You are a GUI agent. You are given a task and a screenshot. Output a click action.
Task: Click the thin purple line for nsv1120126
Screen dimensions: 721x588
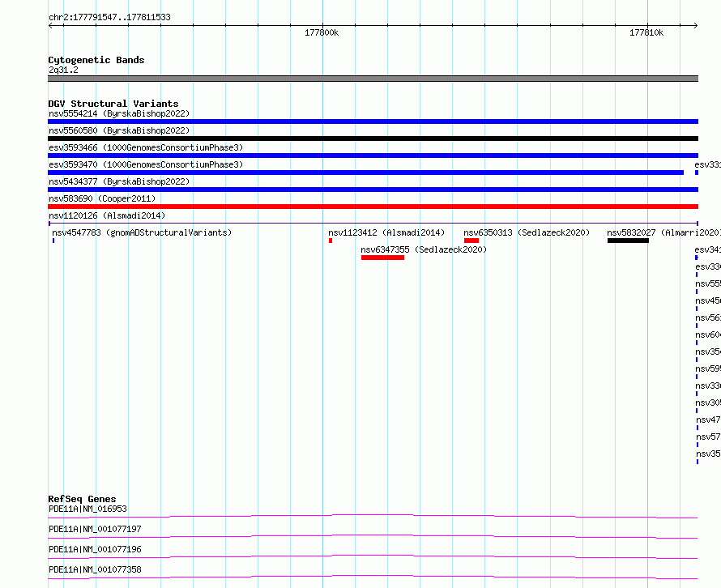click(x=373, y=224)
